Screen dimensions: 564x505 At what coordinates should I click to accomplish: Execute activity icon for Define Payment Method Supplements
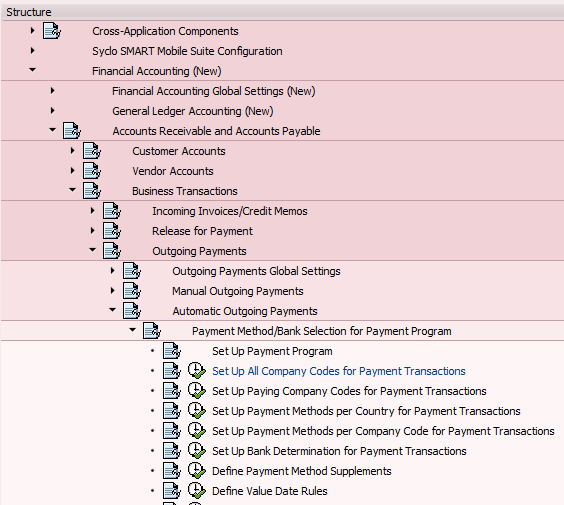tap(197, 471)
